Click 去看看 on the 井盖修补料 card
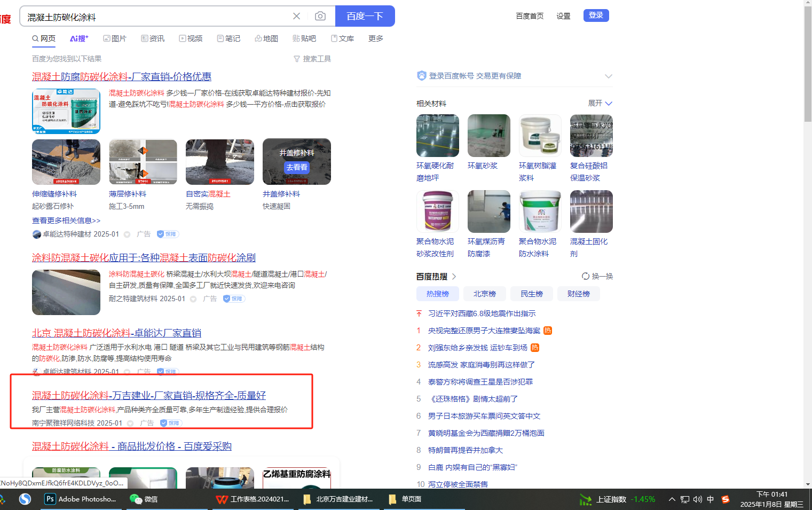This screenshot has width=812, height=510. pyautogui.click(x=297, y=167)
